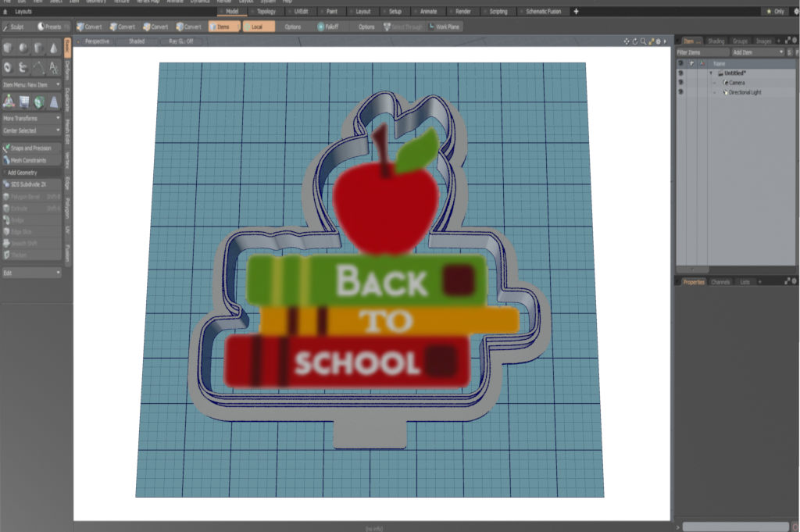800x532 pixels.
Task: Select the Cube primitive tool
Action: [8, 48]
